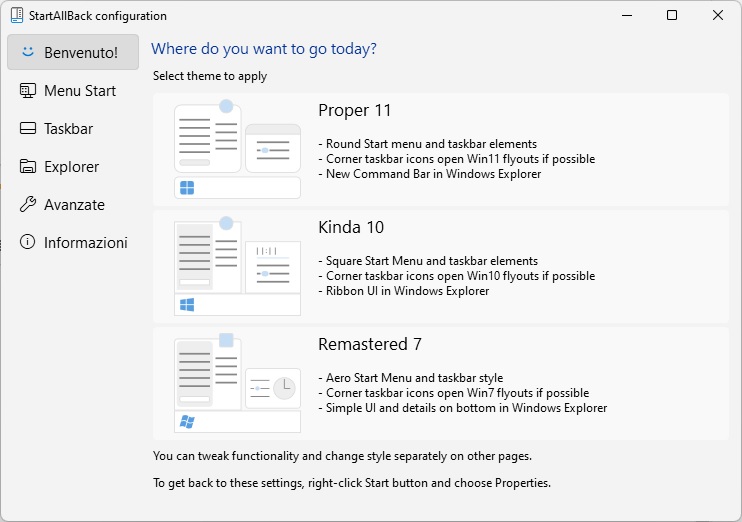This screenshot has width=742, height=522.
Task: Click 'Aero Start Menu and taskbar style' text
Action: click(x=410, y=378)
